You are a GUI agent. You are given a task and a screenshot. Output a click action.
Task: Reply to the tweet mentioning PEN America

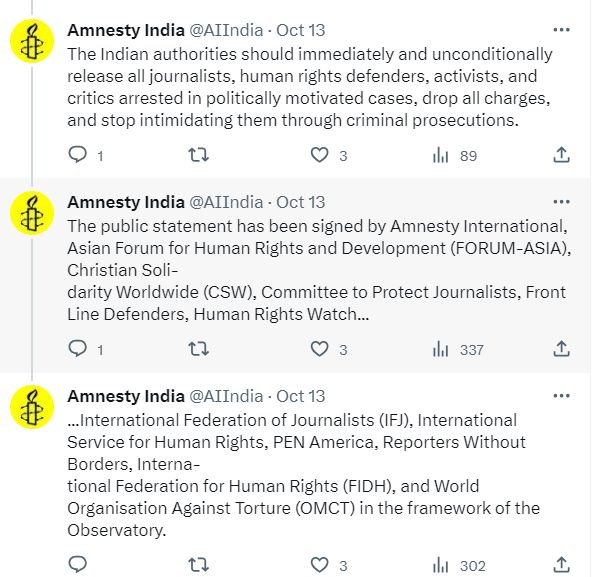tap(77, 564)
